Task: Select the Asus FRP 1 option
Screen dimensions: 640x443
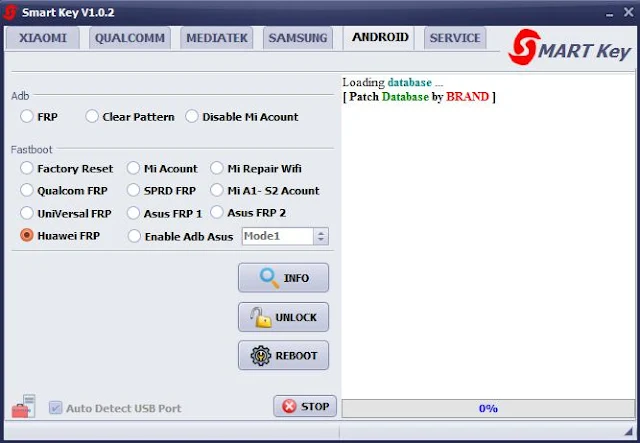Action: point(164,213)
